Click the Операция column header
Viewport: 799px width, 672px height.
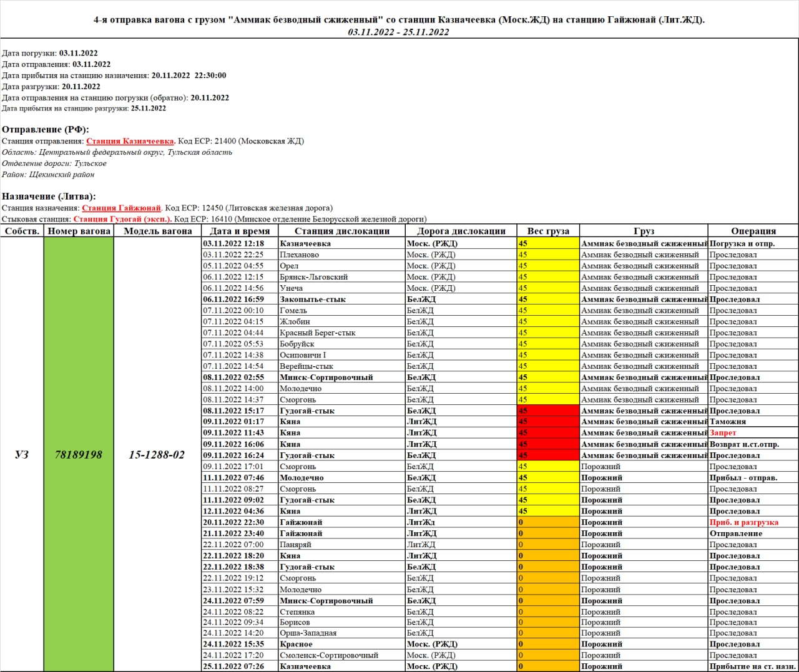pos(753,231)
